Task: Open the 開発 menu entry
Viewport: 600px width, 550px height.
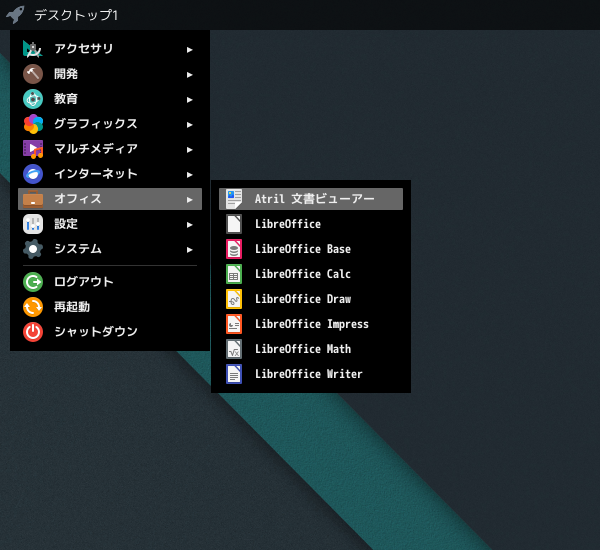Action: (x=110, y=74)
